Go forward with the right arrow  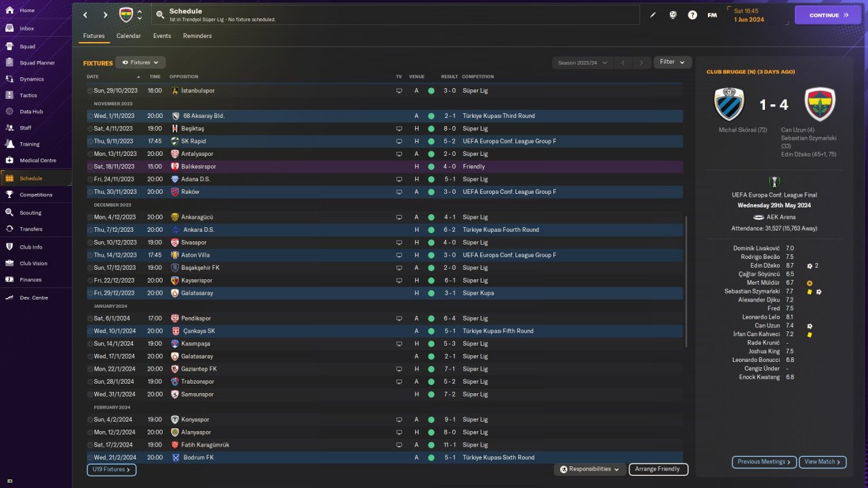105,15
